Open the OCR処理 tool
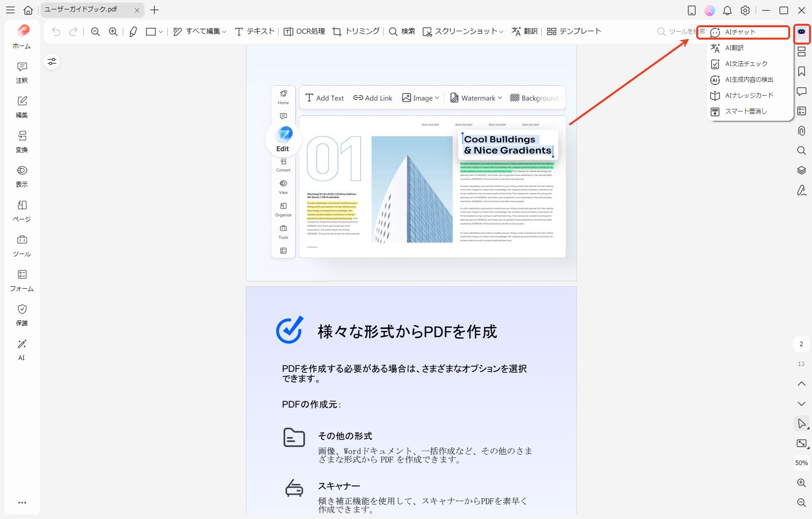 (x=304, y=31)
